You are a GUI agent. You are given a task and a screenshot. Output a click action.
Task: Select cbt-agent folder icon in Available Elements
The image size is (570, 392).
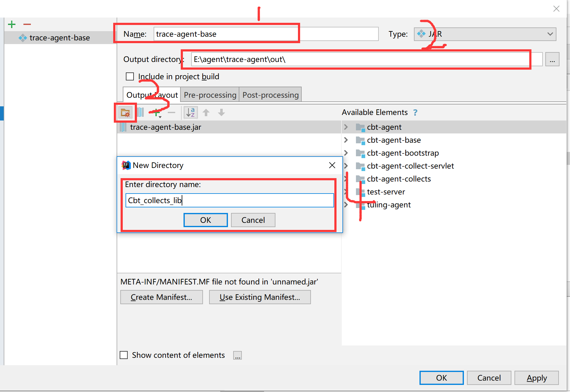click(360, 127)
